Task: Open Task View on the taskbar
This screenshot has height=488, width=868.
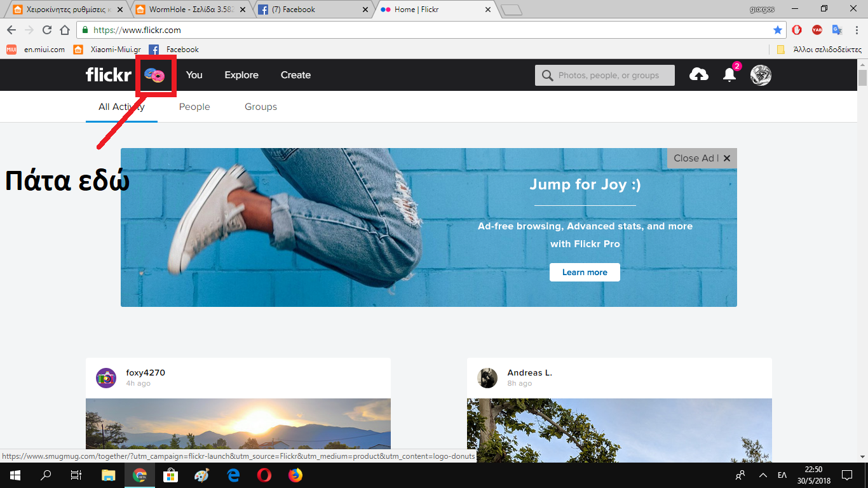Action: pos(76,475)
